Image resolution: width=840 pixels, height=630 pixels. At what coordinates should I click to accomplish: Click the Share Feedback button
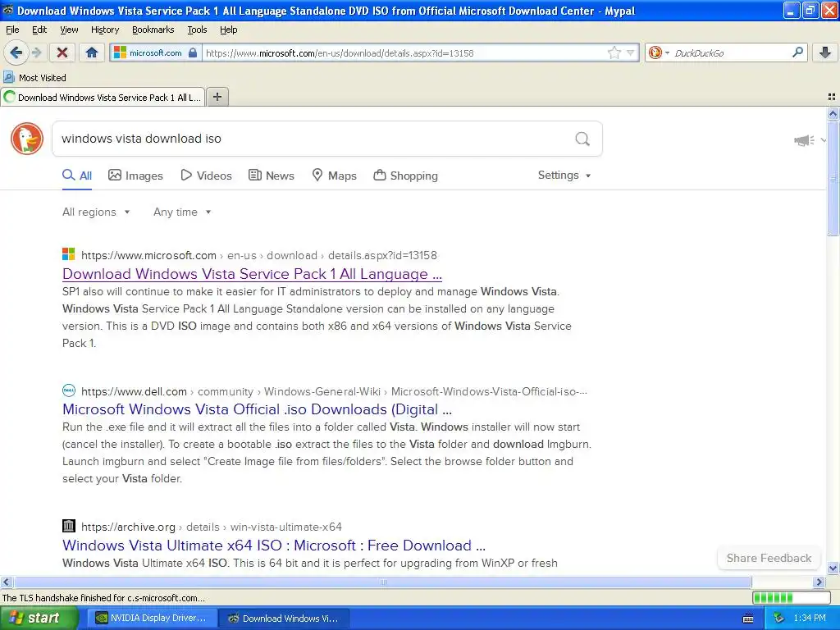click(769, 558)
